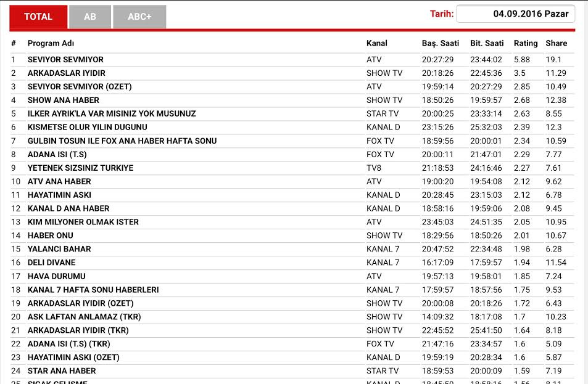Select STAR ANA HABER program row
Image resolution: width=588 pixels, height=384 pixels.
point(62,371)
